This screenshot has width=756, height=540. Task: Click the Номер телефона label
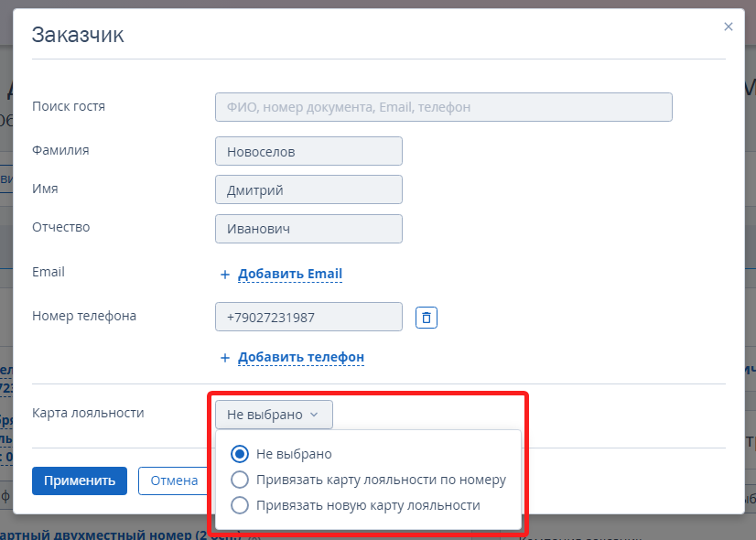pos(84,317)
